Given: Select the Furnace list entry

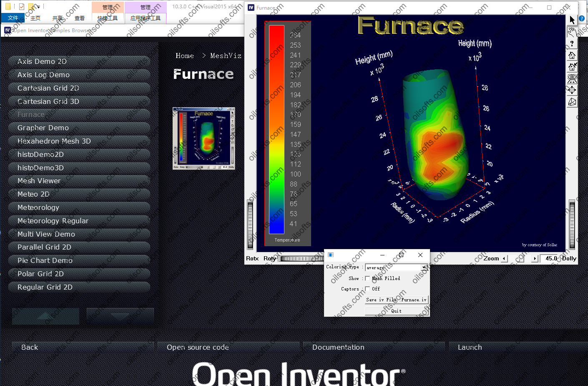Looking at the screenshot, I should tap(79, 114).
